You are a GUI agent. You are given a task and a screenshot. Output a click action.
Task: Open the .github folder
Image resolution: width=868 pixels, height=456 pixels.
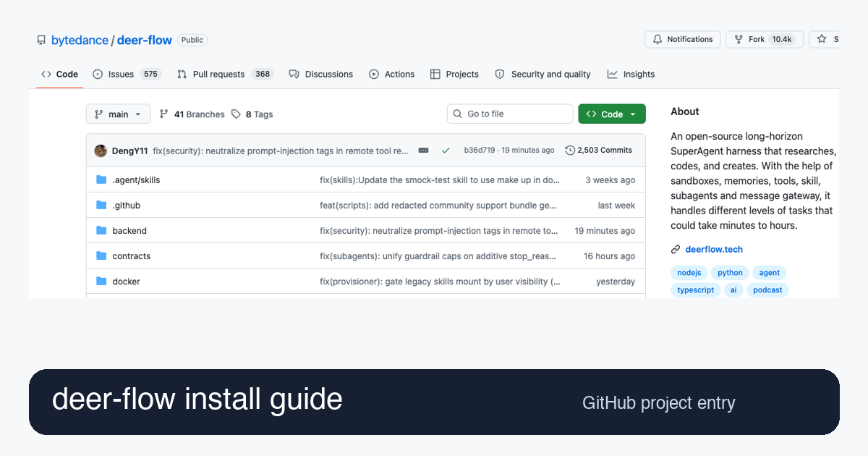click(127, 206)
